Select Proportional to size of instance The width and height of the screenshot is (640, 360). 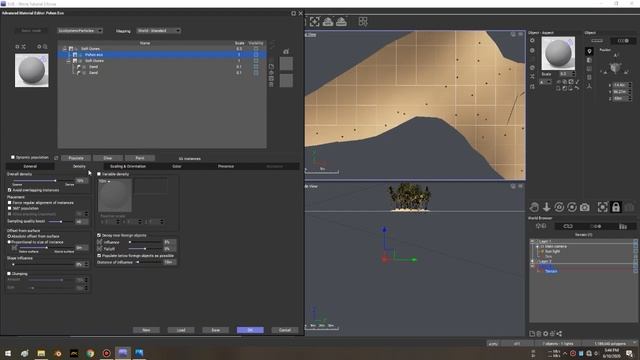click(x=9, y=242)
